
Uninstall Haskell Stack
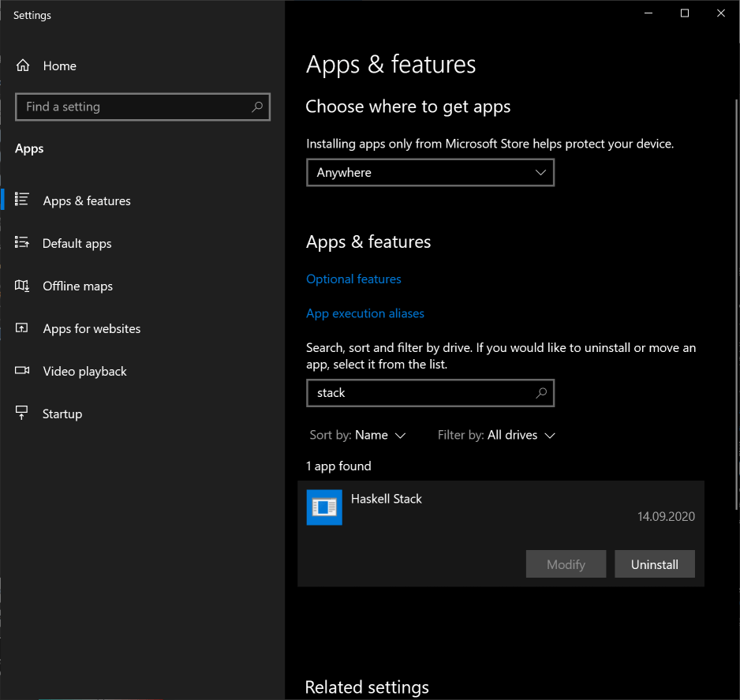point(654,563)
